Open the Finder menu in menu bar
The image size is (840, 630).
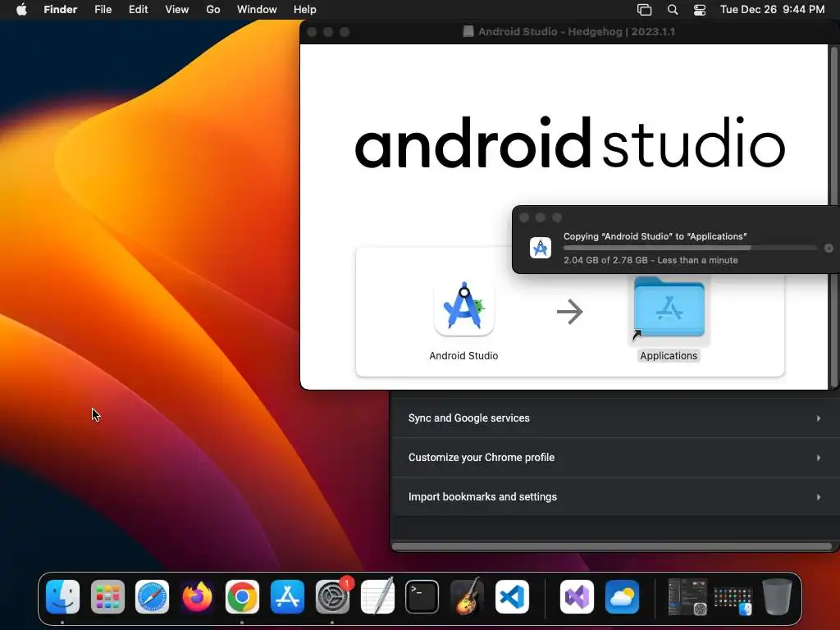tap(61, 10)
